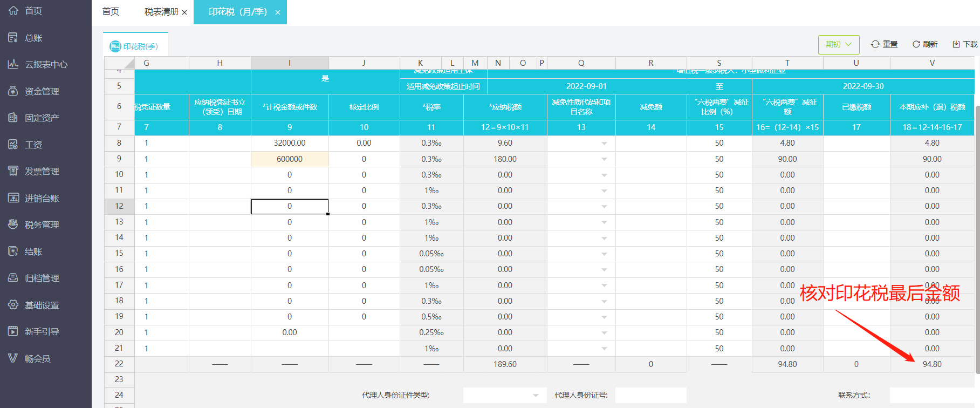980x408 pixels.
Task: Click the vertical scrollbar on right edge
Action: pos(977,237)
